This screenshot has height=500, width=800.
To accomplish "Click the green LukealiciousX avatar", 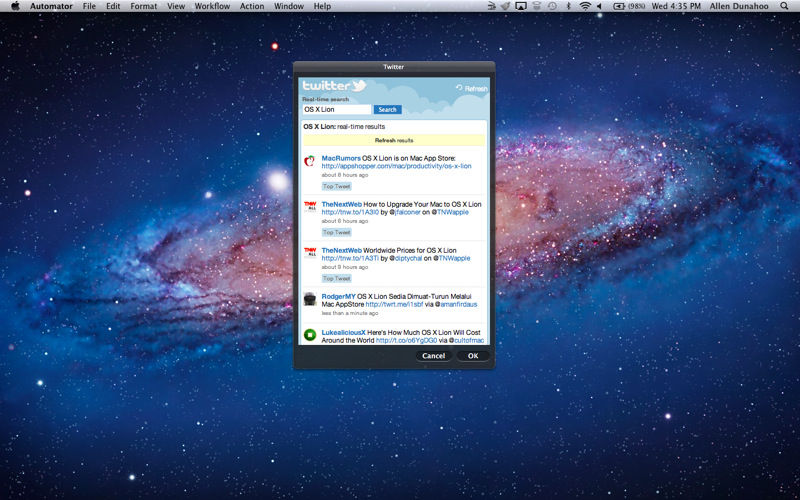I will (x=310, y=335).
